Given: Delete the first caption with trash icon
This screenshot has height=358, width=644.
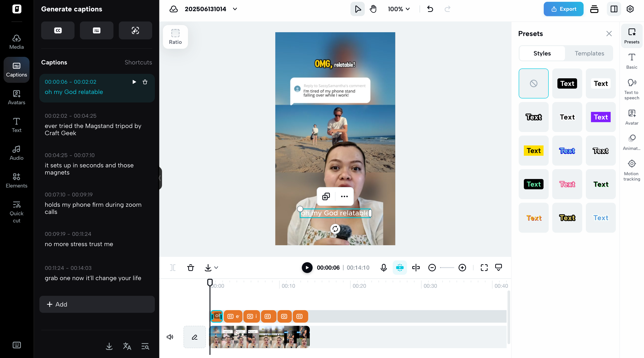Looking at the screenshot, I should point(145,82).
